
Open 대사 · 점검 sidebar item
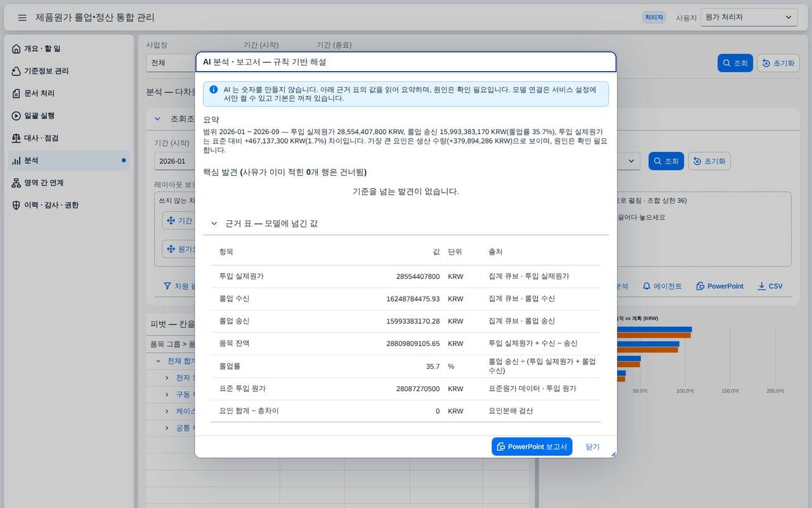click(x=69, y=138)
